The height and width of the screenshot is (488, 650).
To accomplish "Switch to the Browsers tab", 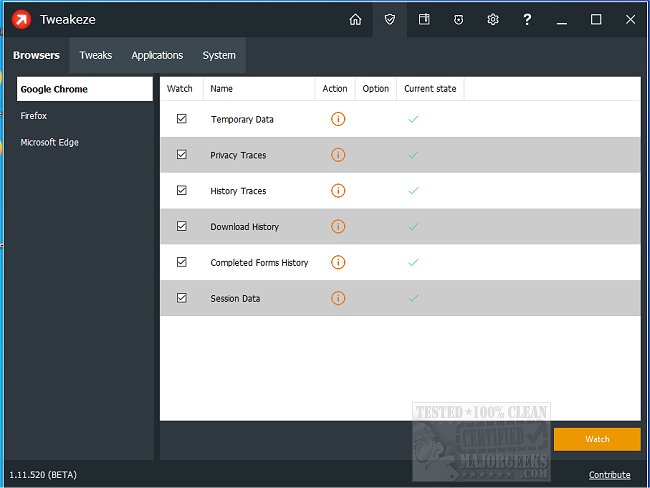I will point(36,55).
